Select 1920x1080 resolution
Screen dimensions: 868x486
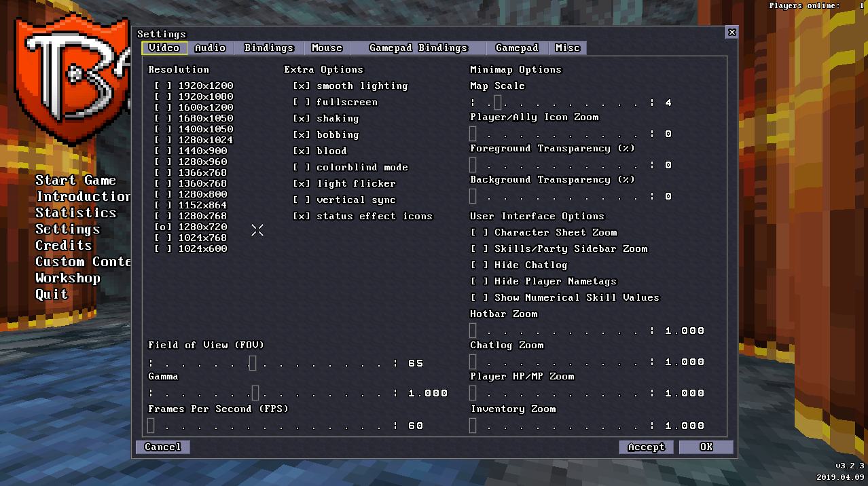coord(163,97)
